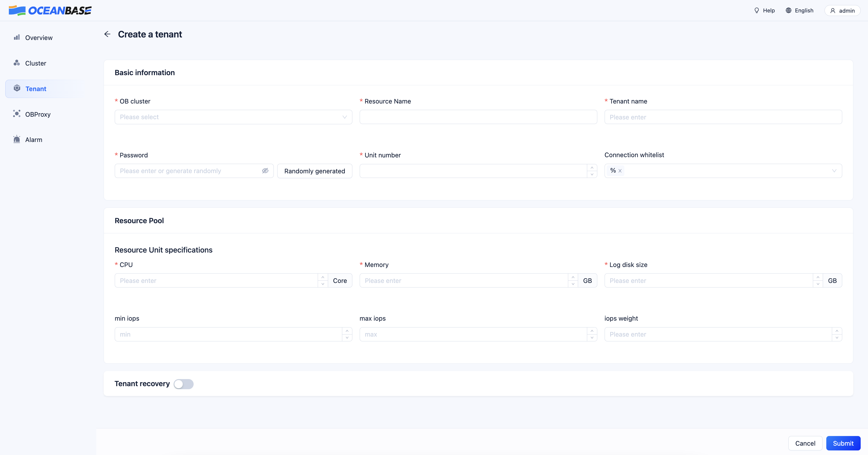Increase CPU cores with up arrow
This screenshot has height=455, width=868.
click(x=323, y=277)
